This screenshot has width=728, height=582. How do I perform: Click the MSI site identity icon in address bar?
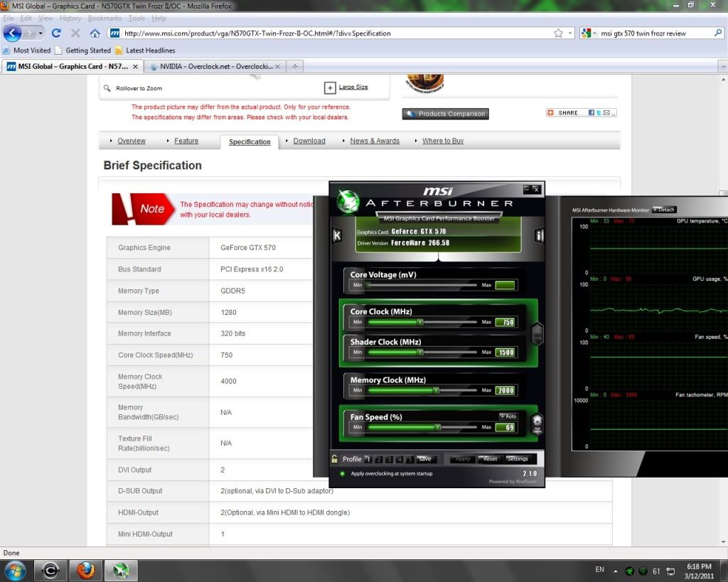point(114,33)
